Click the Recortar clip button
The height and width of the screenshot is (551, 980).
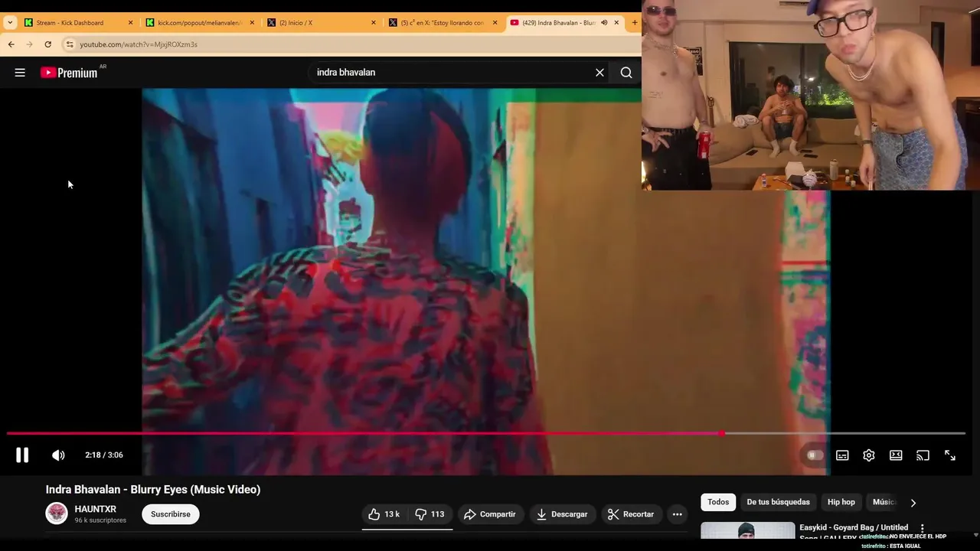[631, 514]
